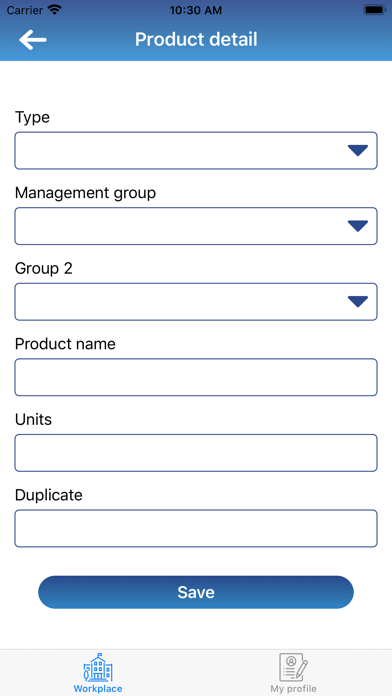The width and height of the screenshot is (392, 696).
Task: Save the product details
Action: pyautogui.click(x=196, y=592)
